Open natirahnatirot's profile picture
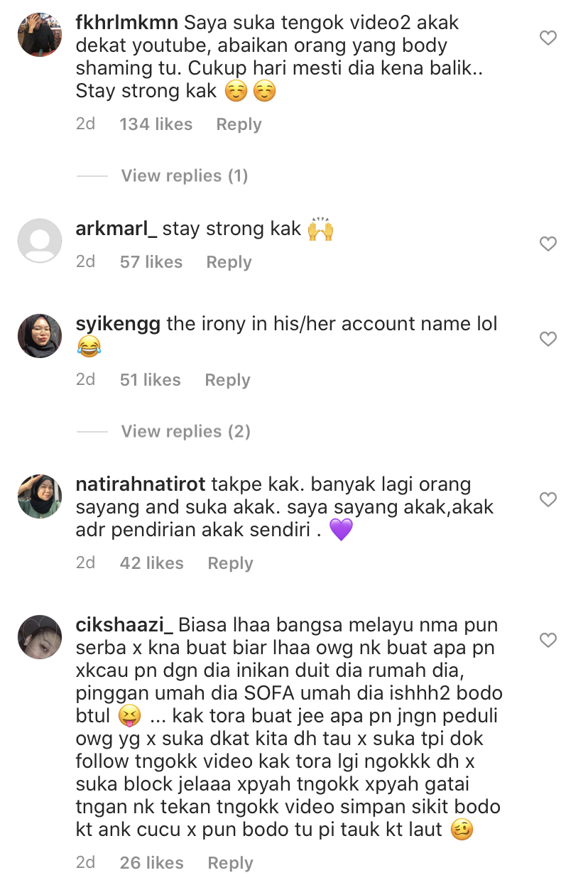The width and height of the screenshot is (588, 885). tap(40, 496)
